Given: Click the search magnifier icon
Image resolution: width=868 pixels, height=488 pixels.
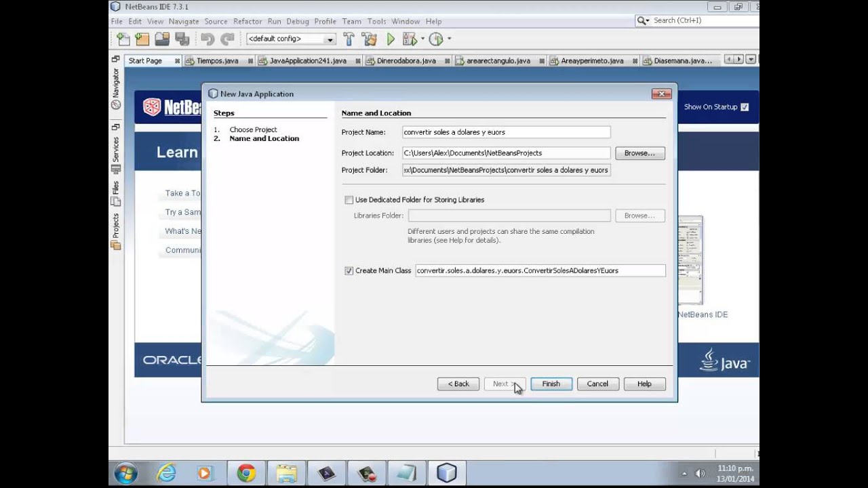Looking at the screenshot, I should (642, 21).
